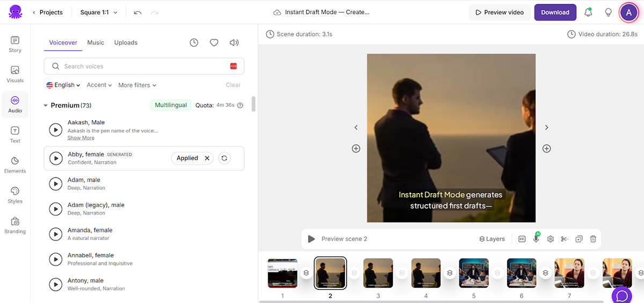644x303 pixels.
Task: Toggle closed captions CC button
Action: pyautogui.click(x=522, y=239)
